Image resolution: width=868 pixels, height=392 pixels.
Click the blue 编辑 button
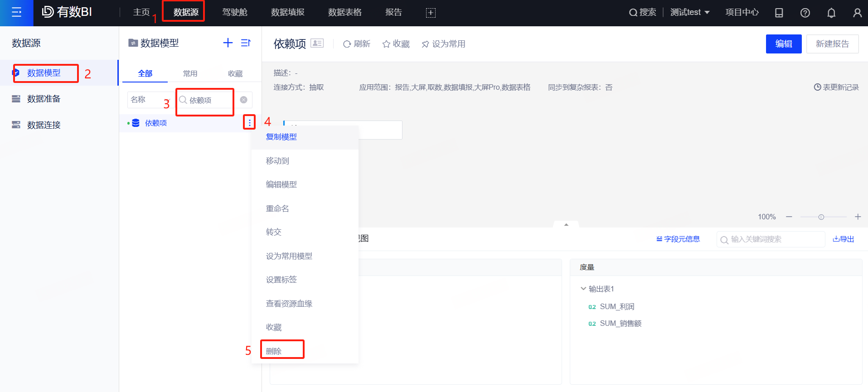click(783, 44)
